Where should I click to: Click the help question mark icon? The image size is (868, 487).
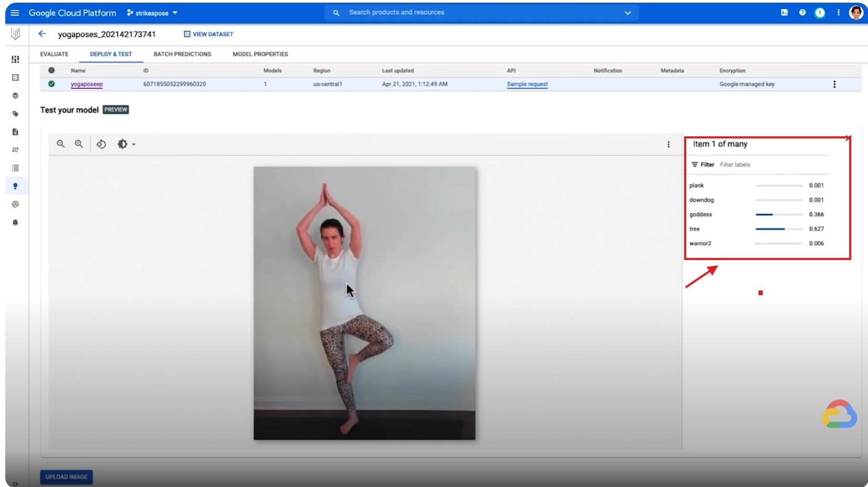(802, 13)
